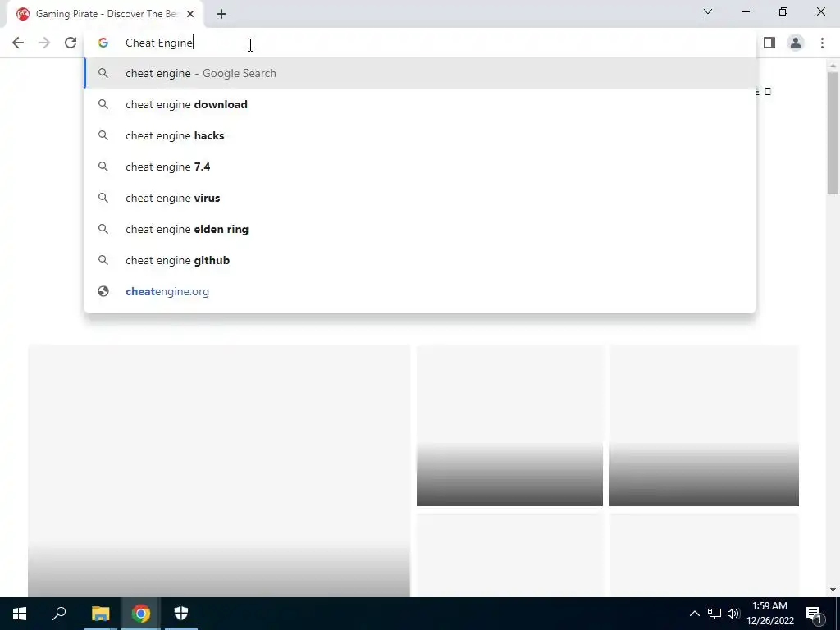Viewport: 840px width, 630px height.
Task: Click search icon beside 'cheat engine virus'
Action: [x=103, y=198]
